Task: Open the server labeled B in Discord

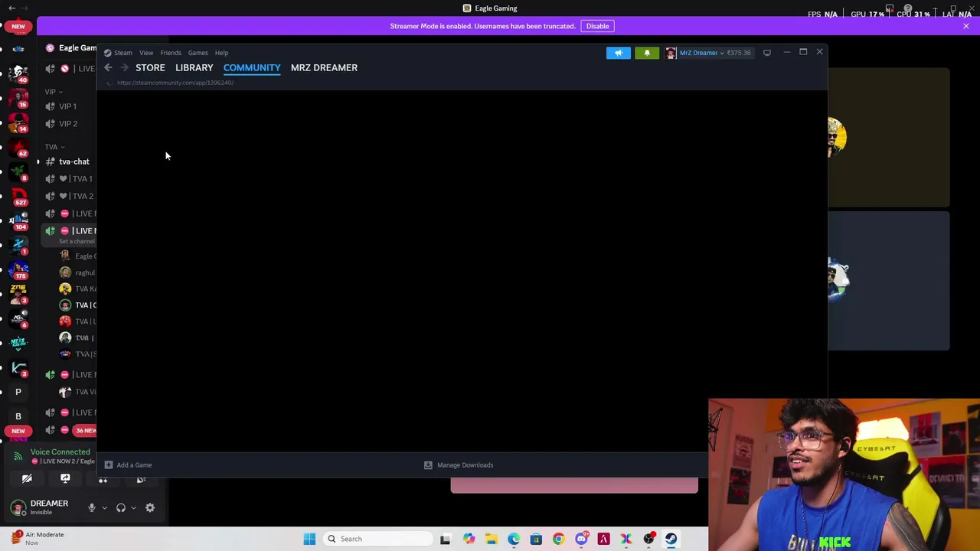Action: coord(18,416)
